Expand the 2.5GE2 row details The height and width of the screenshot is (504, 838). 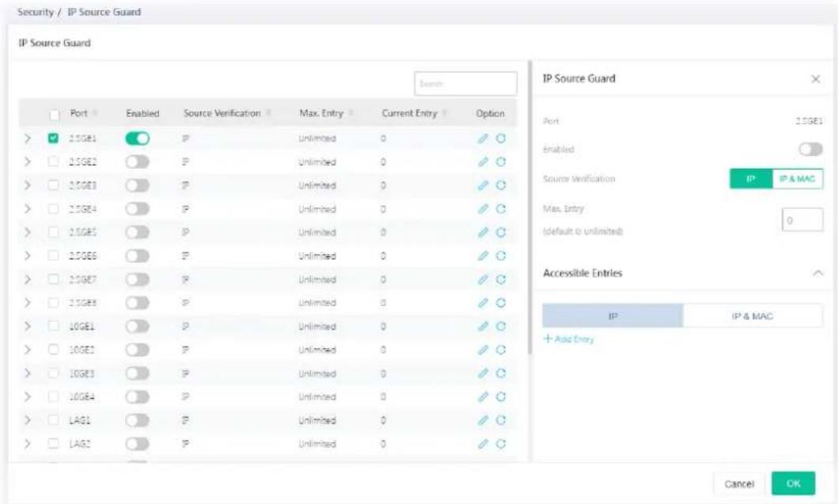pos(27,162)
